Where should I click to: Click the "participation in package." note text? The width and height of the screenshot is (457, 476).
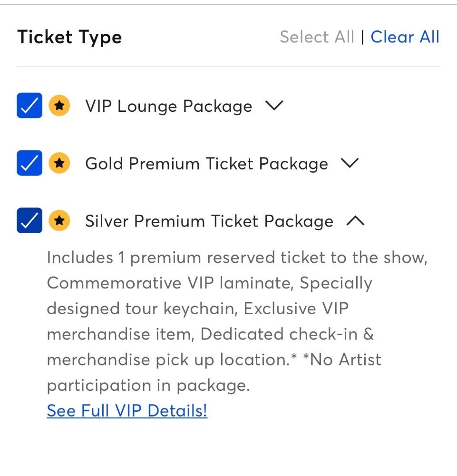pyautogui.click(x=148, y=385)
